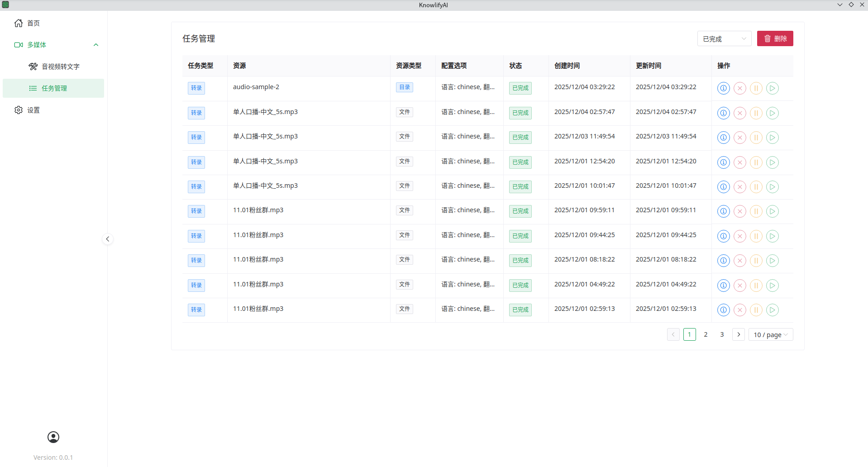The width and height of the screenshot is (868, 467).
Task: Open 设置 settings in the sidebar
Action: click(33, 110)
